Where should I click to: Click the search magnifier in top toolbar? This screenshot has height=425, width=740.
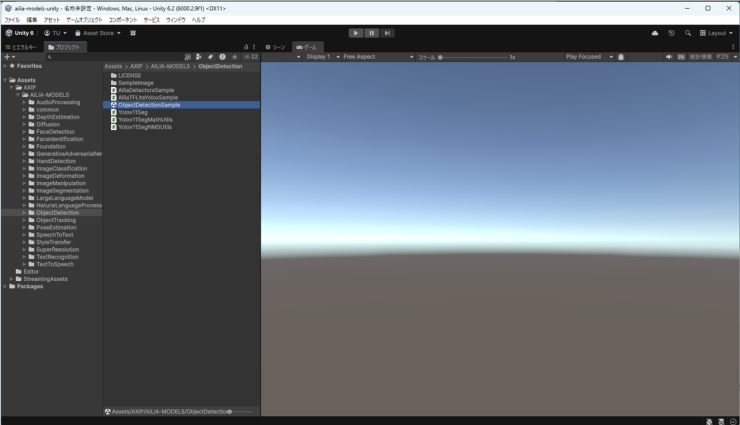click(x=688, y=33)
